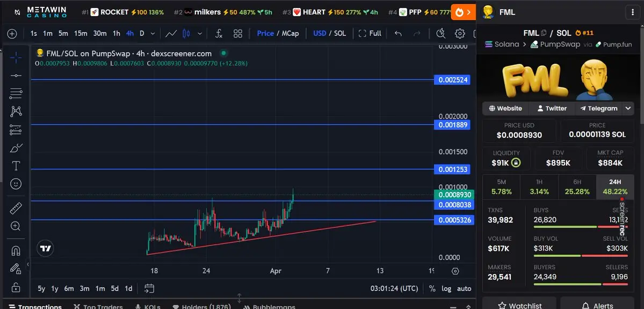The width and height of the screenshot is (644, 309).
Task: Open the emoji icons tool
Action: [16, 184]
